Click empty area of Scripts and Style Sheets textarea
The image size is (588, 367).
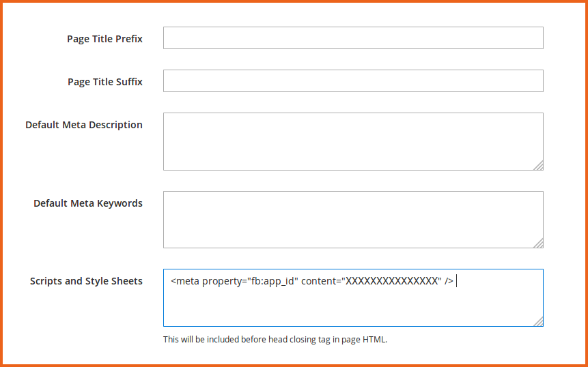tap(353, 307)
